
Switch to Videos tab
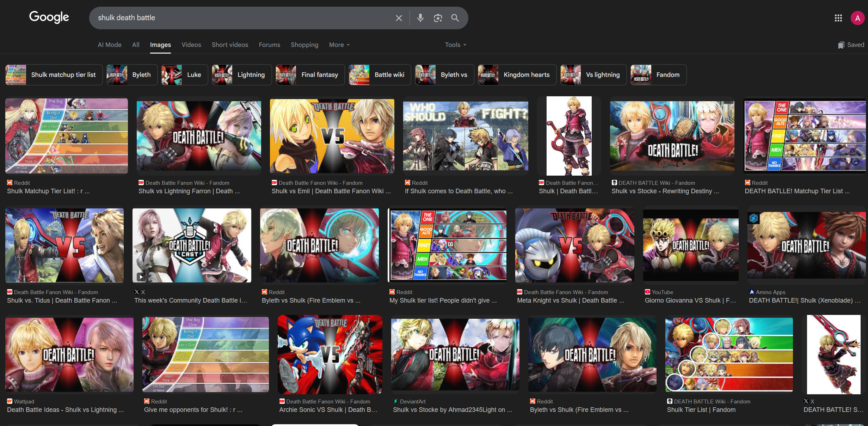[191, 45]
